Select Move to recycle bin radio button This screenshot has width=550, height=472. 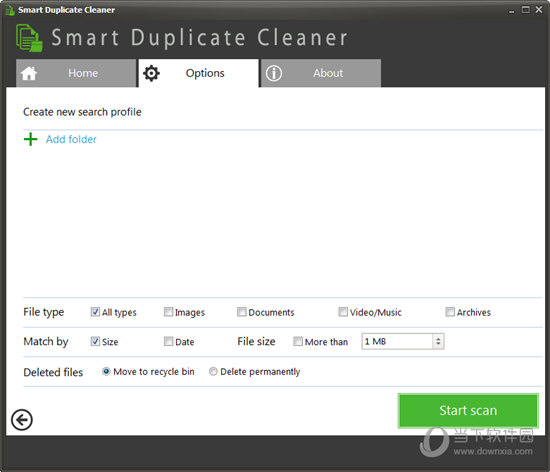coord(106,371)
